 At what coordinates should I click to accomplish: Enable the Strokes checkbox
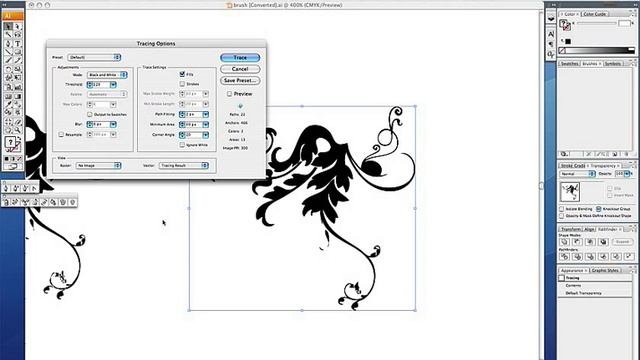tap(182, 84)
